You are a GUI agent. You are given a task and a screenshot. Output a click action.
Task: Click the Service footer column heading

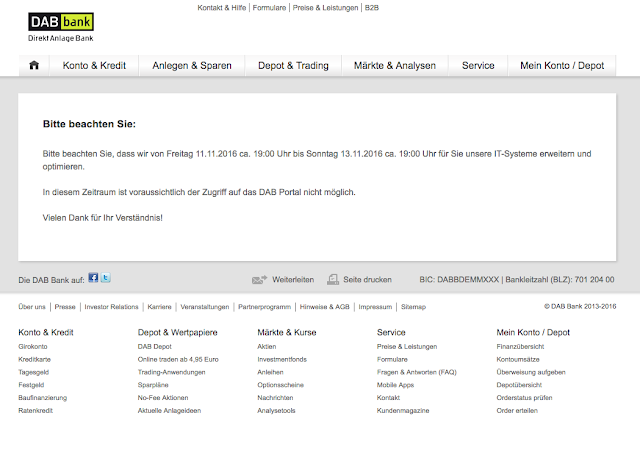[x=391, y=333]
